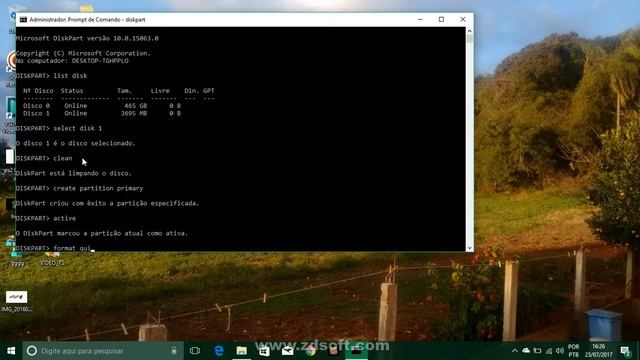Click the Cortana search box
Screen dimensions: 640x360
pos(102,351)
